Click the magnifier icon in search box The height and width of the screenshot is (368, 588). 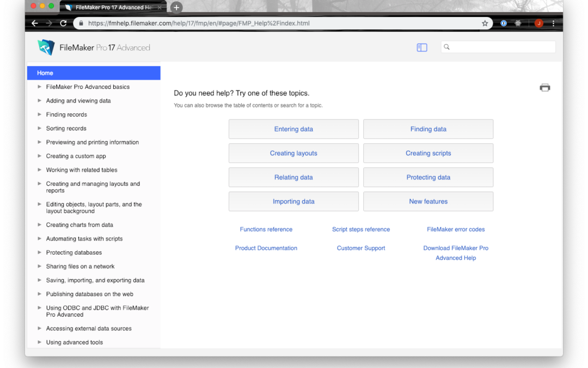(x=446, y=47)
